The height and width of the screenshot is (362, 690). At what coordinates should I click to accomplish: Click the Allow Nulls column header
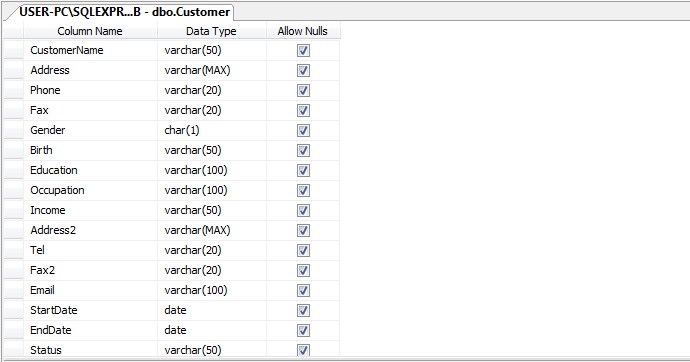coord(303,31)
